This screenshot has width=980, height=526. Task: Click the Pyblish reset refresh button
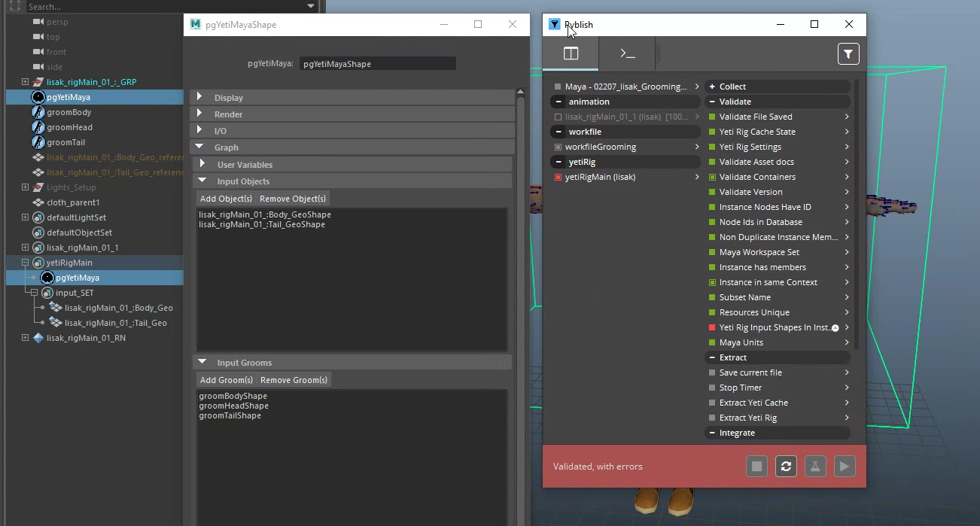786,467
